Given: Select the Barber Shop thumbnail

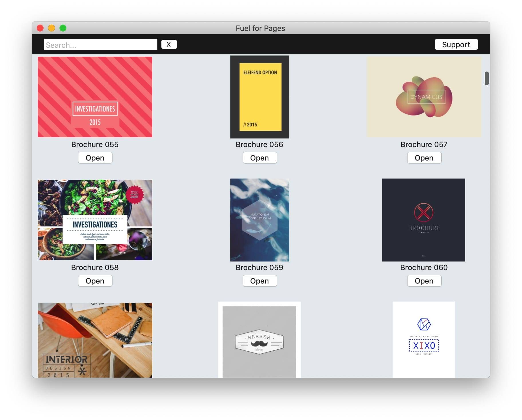Looking at the screenshot, I should tap(259, 340).
